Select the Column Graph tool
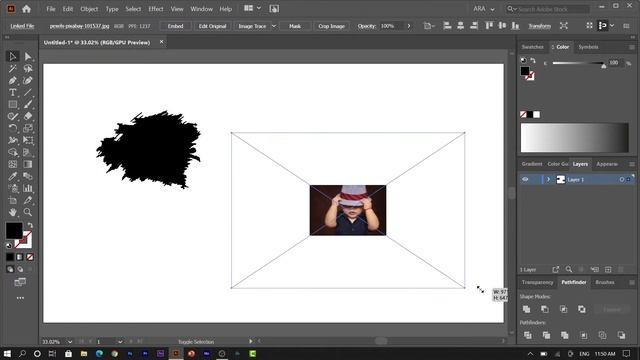The width and height of the screenshot is (640, 360). click(28, 188)
